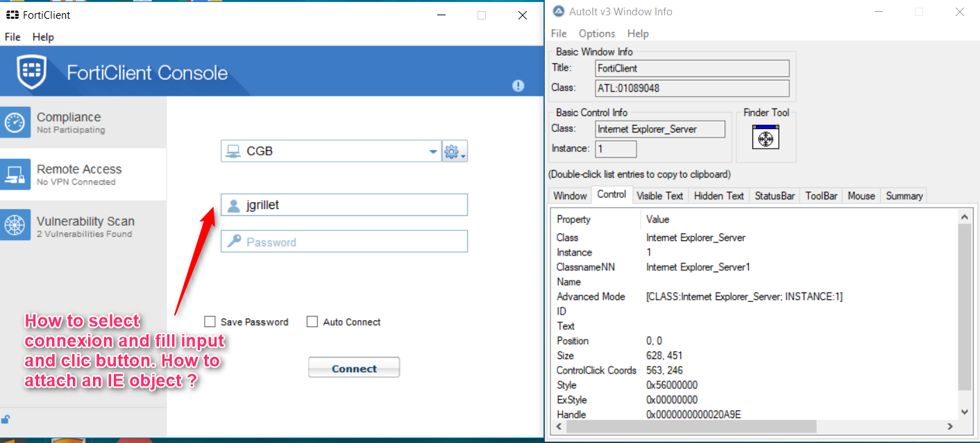Switch to the Mouse tab
The height and width of the screenshot is (443, 980).
861,196
